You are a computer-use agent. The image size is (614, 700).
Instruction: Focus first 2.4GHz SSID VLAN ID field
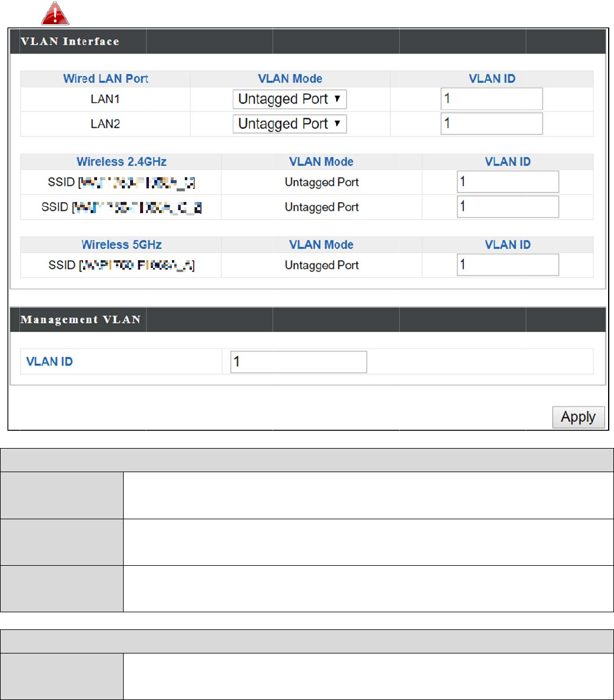(507, 182)
